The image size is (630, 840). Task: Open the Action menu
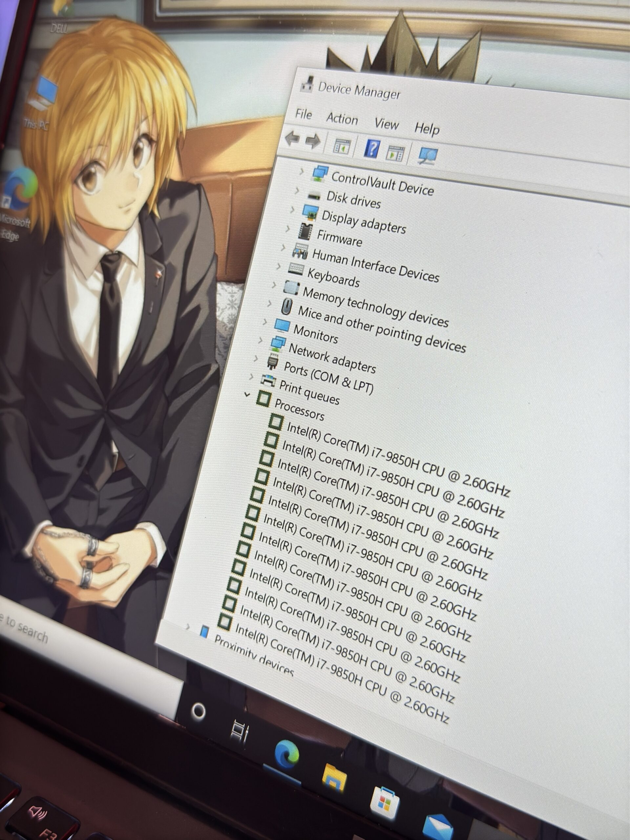tap(342, 119)
